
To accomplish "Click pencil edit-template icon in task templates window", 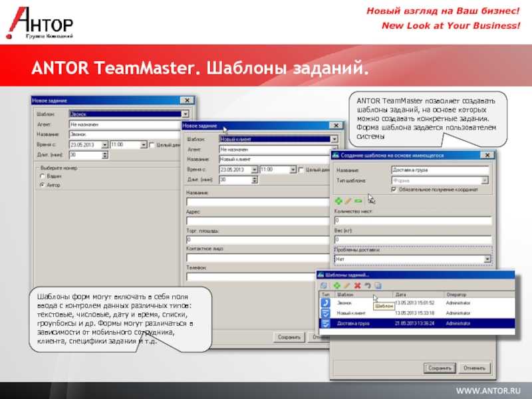I will coord(346,286).
